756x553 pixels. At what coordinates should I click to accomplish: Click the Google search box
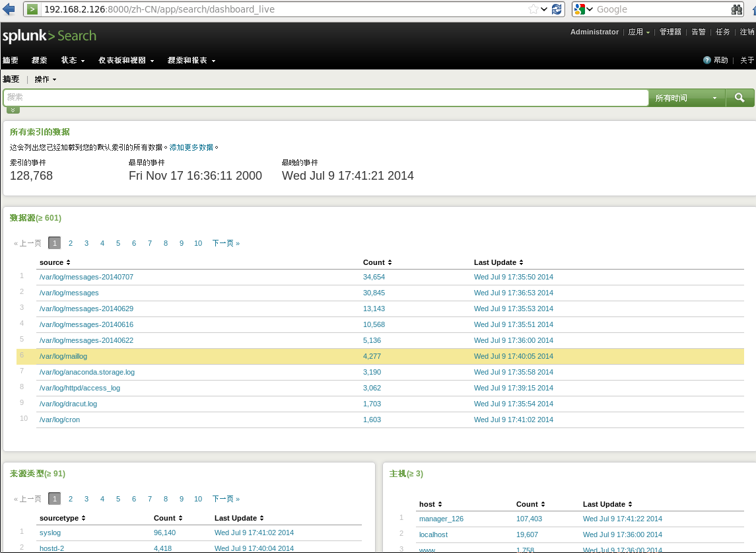point(662,9)
